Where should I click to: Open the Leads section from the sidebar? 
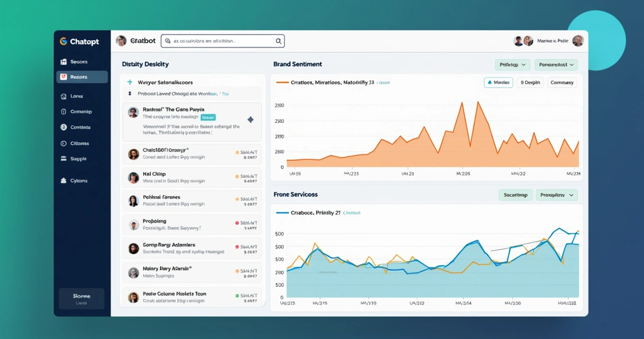pos(64,96)
